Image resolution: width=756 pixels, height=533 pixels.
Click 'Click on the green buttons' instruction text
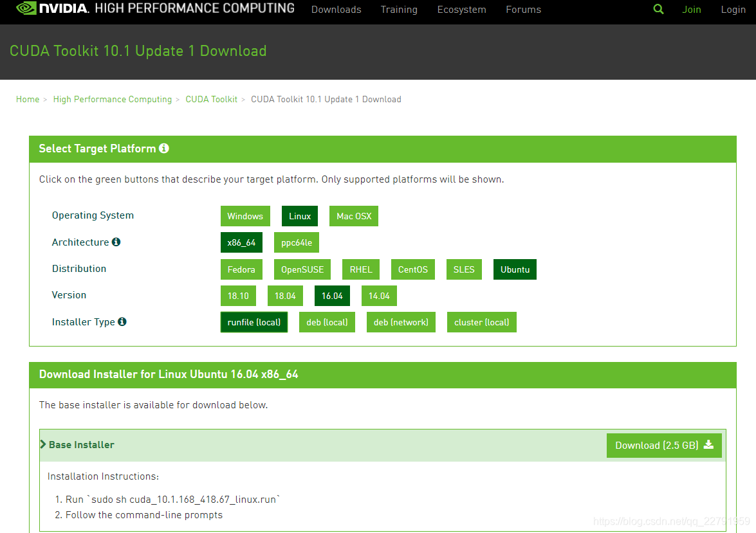272,179
